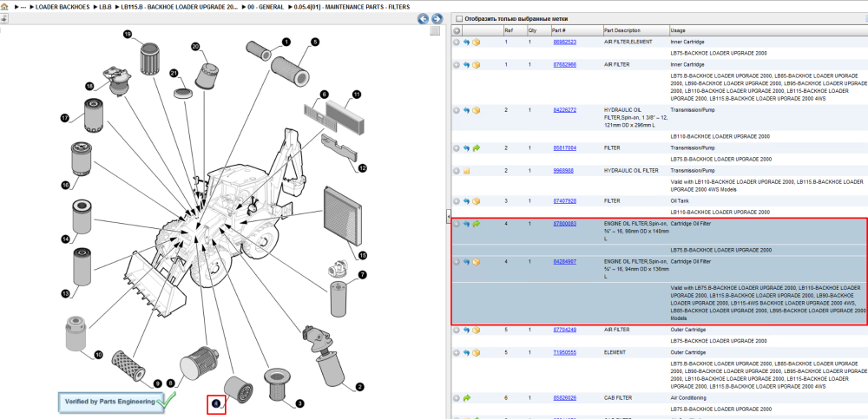Click blue supersession arrow for part 87682966
This screenshot has width=868, height=419.
coord(466,65)
